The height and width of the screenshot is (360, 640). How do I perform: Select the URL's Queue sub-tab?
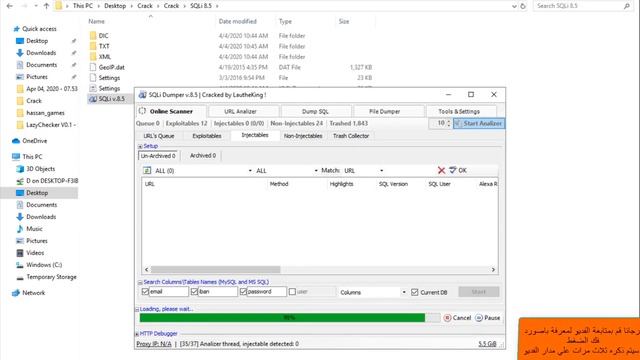[x=159, y=136]
